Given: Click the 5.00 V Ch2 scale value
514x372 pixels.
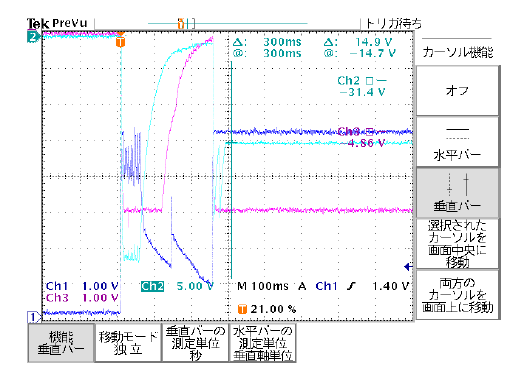Looking at the screenshot, I should [x=195, y=286].
